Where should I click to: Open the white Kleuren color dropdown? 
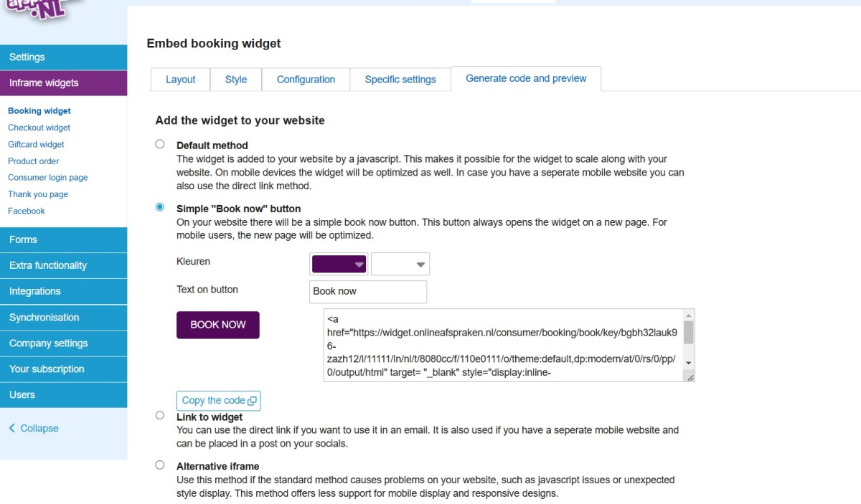tap(400, 264)
